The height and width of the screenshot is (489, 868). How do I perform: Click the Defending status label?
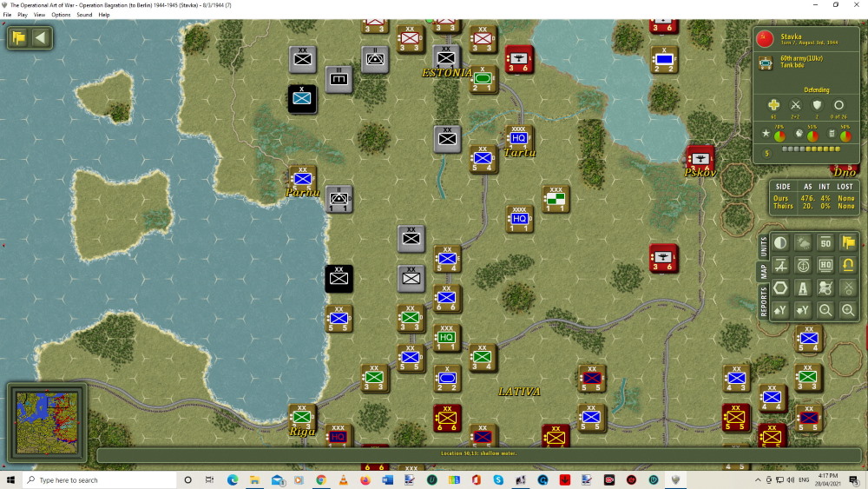(x=817, y=89)
